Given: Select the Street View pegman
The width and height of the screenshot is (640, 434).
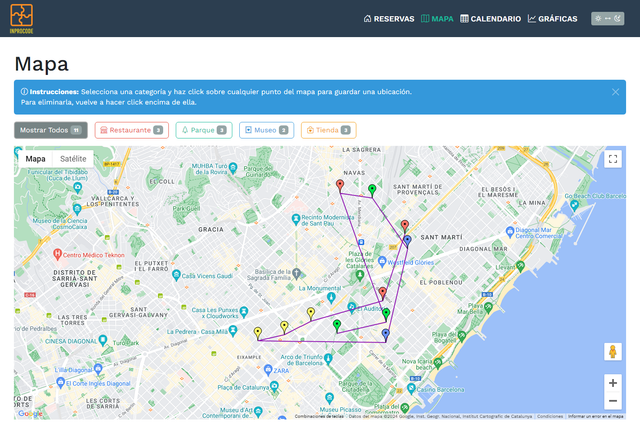Looking at the screenshot, I should pos(613,352).
